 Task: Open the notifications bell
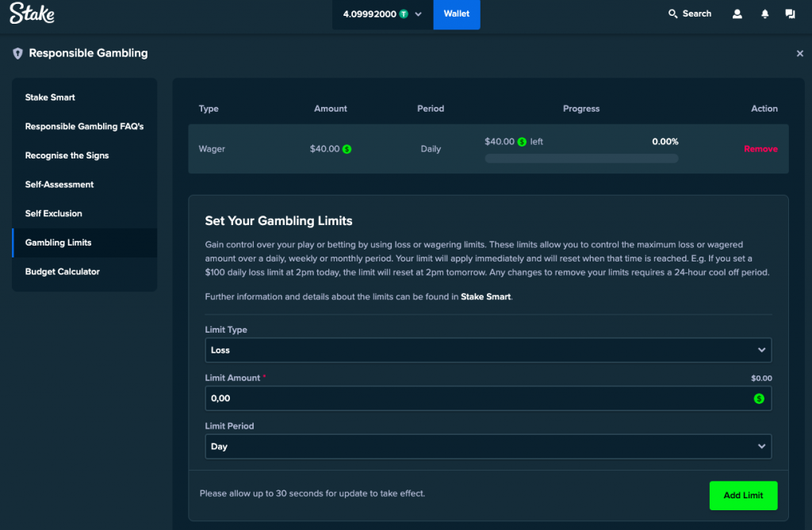765,14
